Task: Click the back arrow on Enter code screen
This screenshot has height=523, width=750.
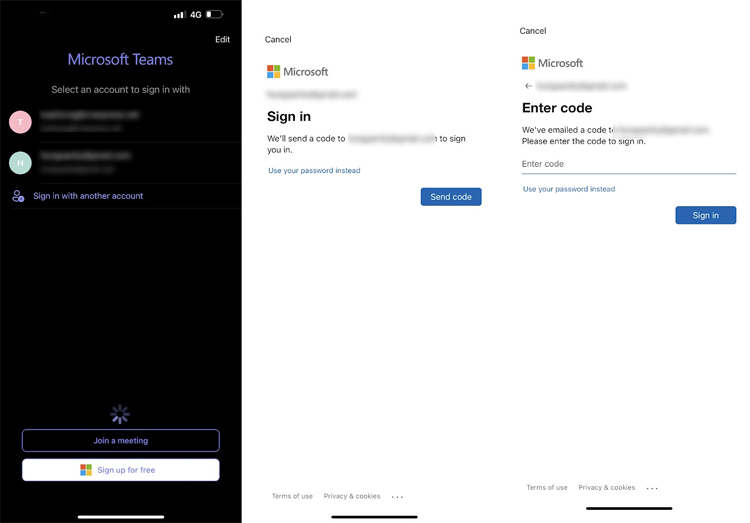Action: click(528, 86)
